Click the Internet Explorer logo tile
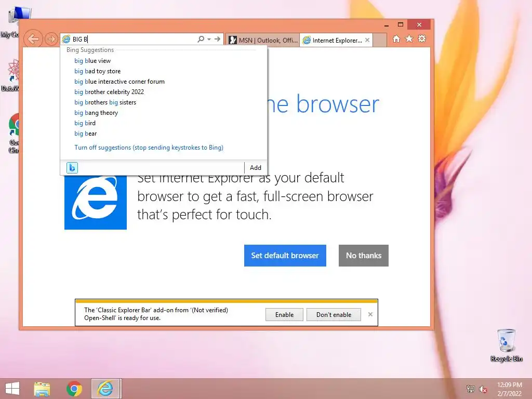 tap(96, 202)
